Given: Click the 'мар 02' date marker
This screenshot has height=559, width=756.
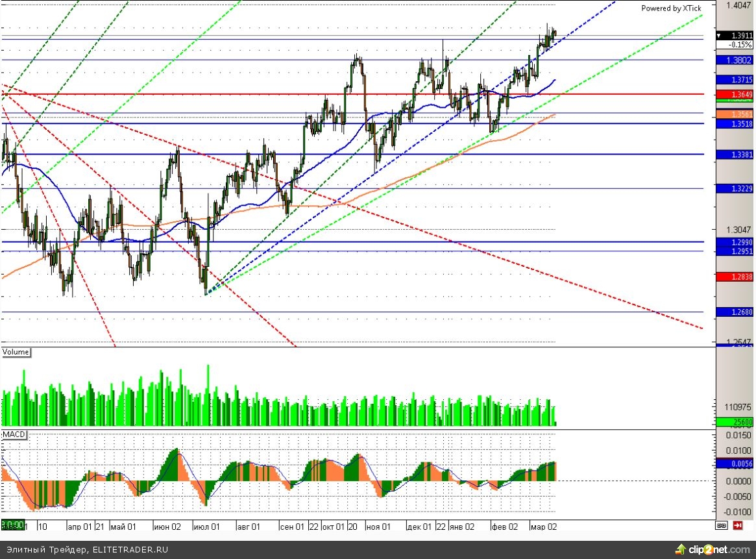Looking at the screenshot, I should pos(544,526).
